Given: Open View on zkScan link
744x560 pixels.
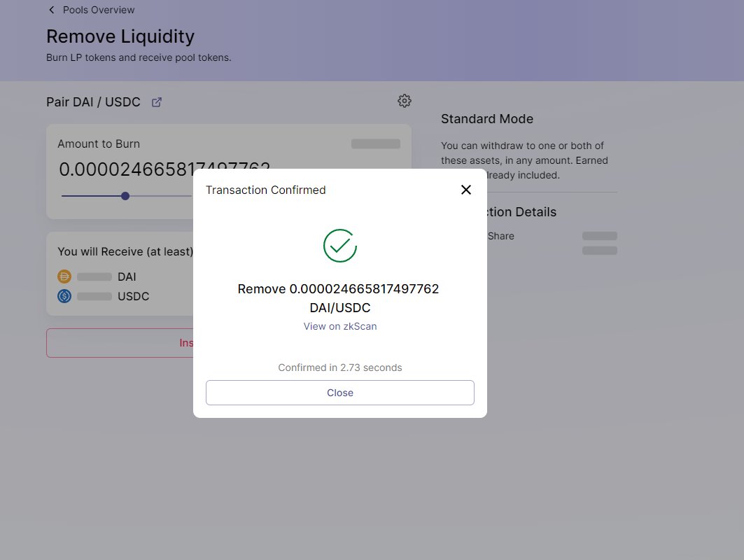Looking at the screenshot, I should click(340, 326).
